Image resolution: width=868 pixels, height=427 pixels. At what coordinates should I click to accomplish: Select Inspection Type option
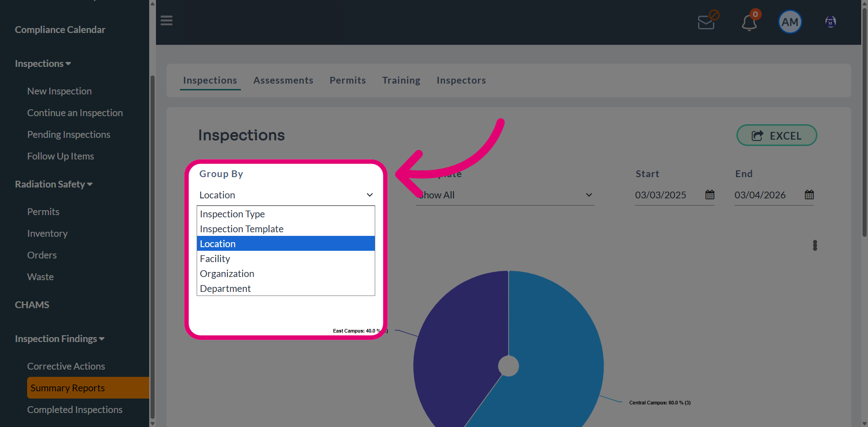286,214
